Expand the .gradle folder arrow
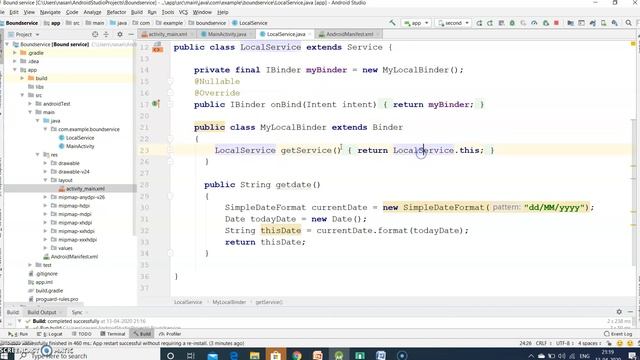Screen dimensions: 640x360 coord(15,53)
